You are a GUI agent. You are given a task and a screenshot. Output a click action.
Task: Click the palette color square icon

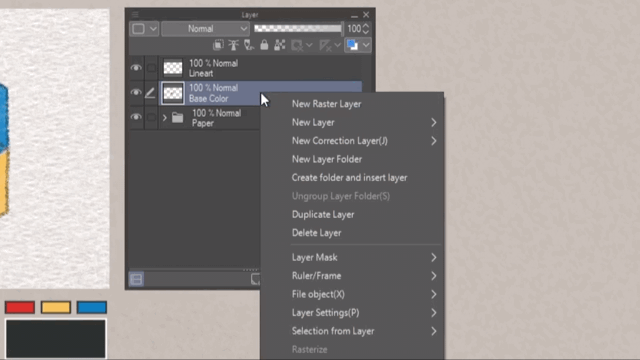coord(138,29)
